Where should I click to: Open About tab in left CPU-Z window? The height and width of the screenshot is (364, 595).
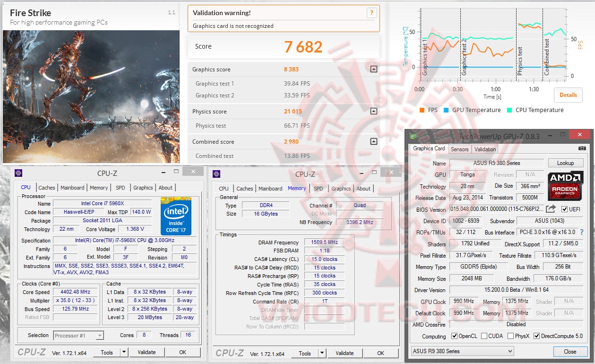click(165, 188)
